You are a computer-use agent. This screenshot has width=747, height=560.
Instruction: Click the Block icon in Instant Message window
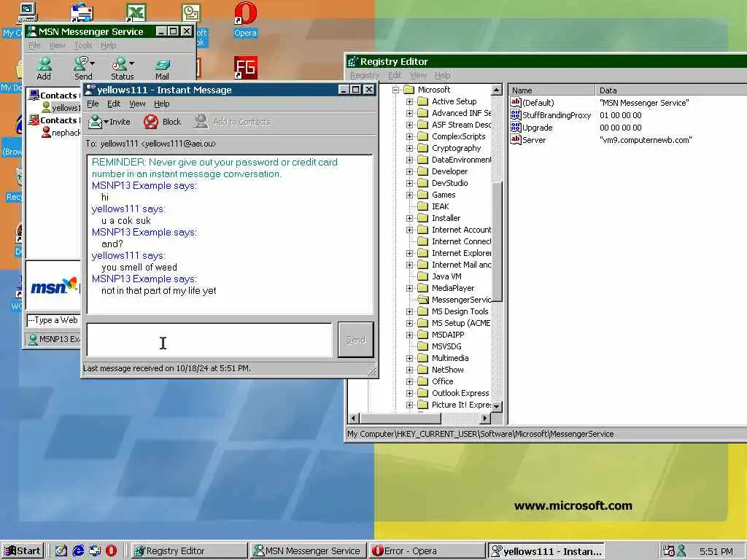[151, 122]
